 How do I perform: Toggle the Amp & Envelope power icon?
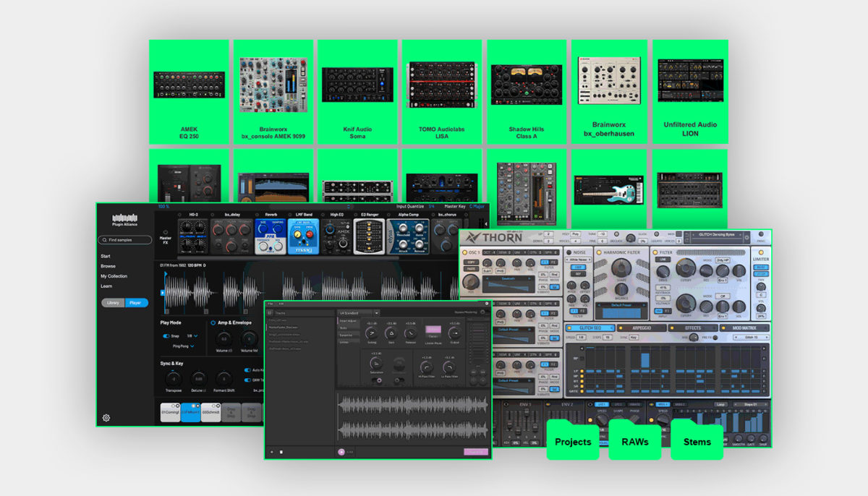[x=213, y=322]
